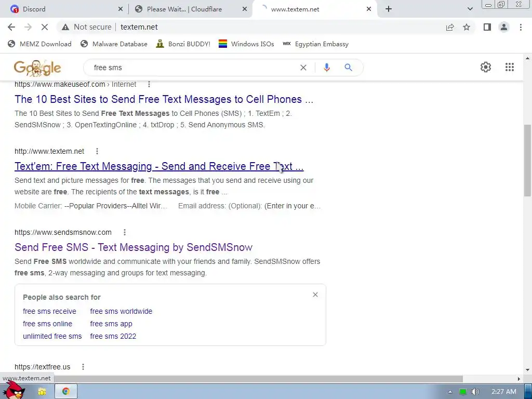532x399 pixels.
Task: Show hidden system tray icons
Action: [450, 392]
